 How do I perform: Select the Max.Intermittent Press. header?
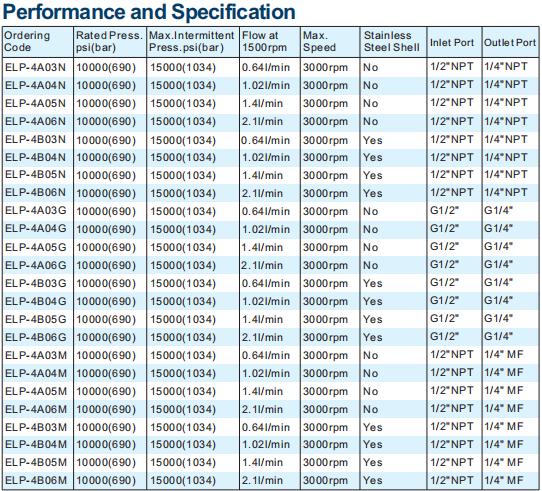click(191, 41)
